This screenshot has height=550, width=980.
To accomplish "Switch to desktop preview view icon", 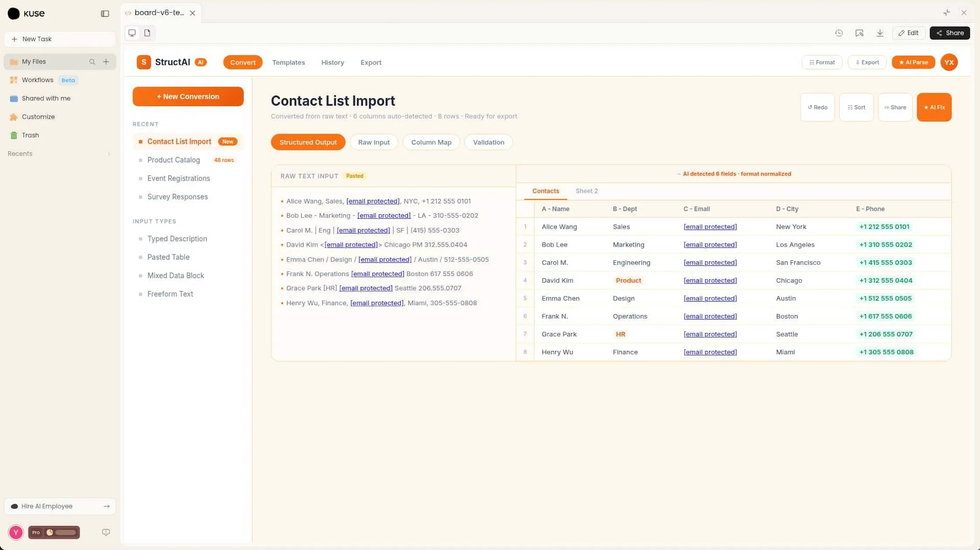I will point(132,33).
